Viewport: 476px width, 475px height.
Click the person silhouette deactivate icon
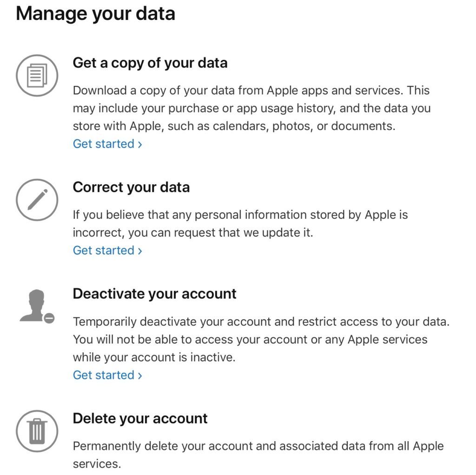pyautogui.click(x=33, y=304)
